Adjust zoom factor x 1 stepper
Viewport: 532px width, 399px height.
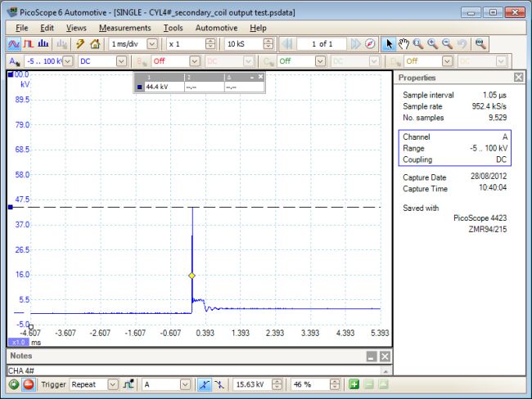210,44
